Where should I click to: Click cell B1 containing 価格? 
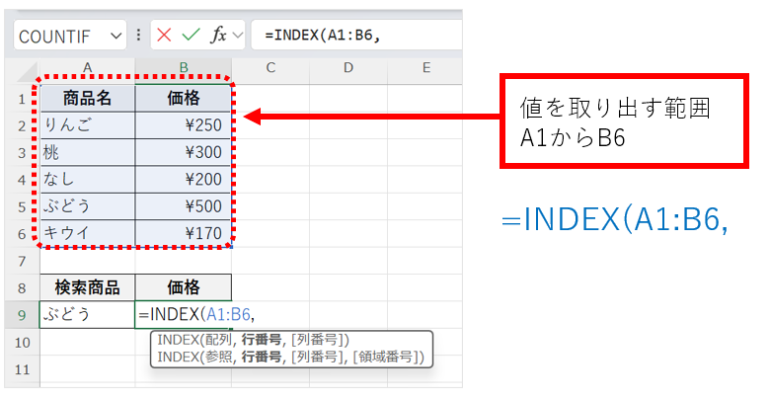[183, 99]
